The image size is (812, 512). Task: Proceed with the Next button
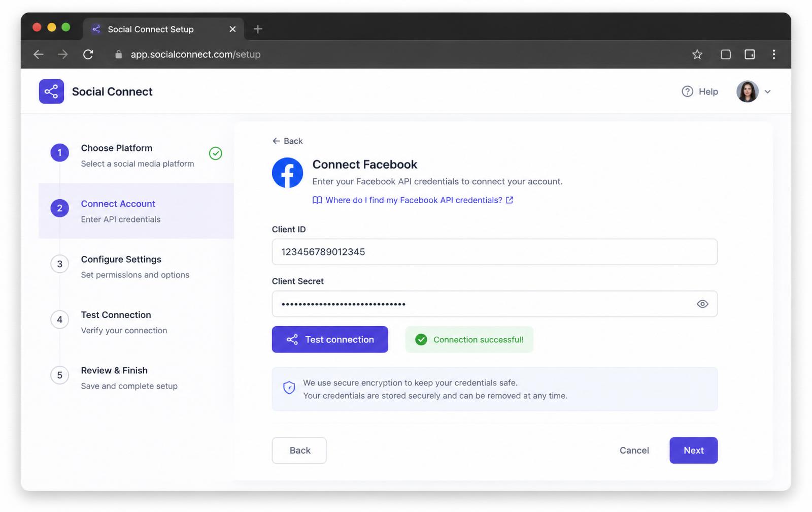[x=693, y=451]
